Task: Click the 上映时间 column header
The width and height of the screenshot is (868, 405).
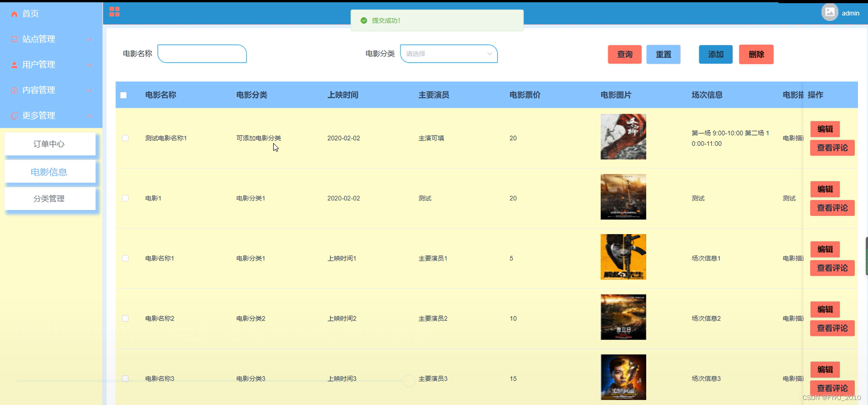Action: (343, 95)
